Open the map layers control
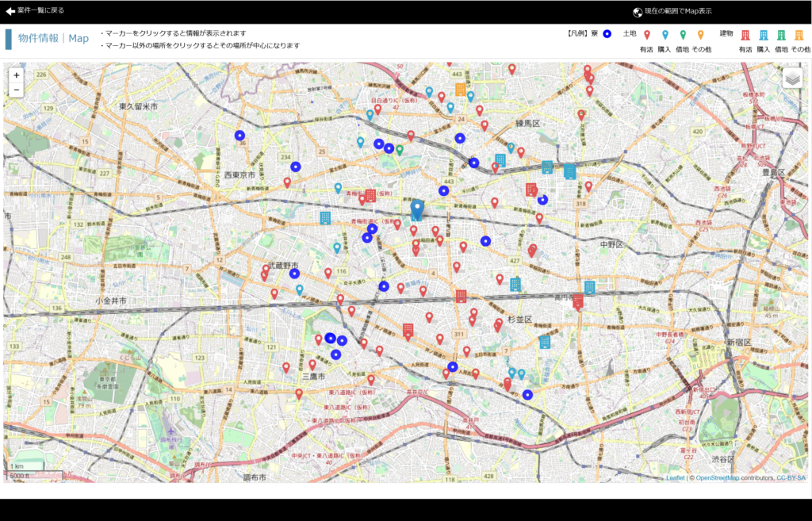The width and height of the screenshot is (812, 521). [x=792, y=78]
